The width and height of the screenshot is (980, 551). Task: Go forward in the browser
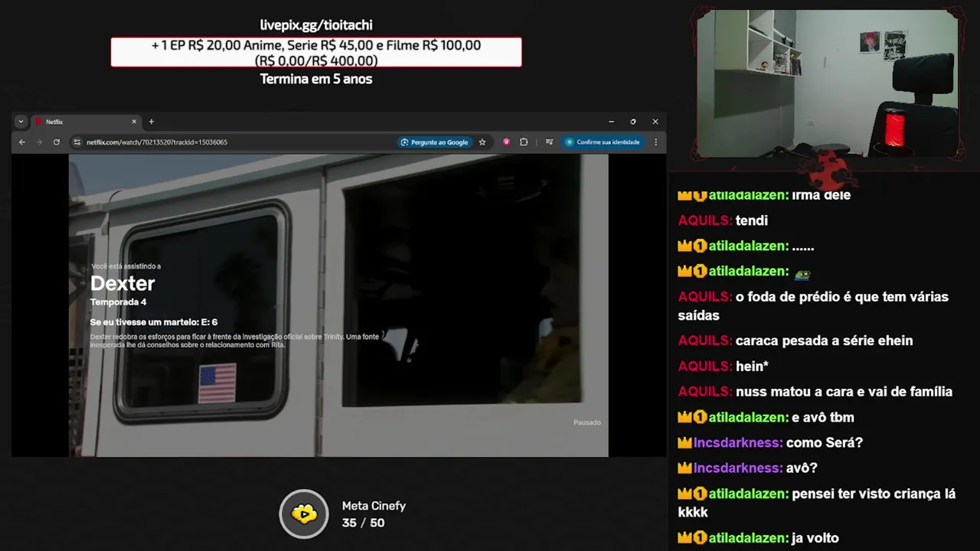(39, 142)
